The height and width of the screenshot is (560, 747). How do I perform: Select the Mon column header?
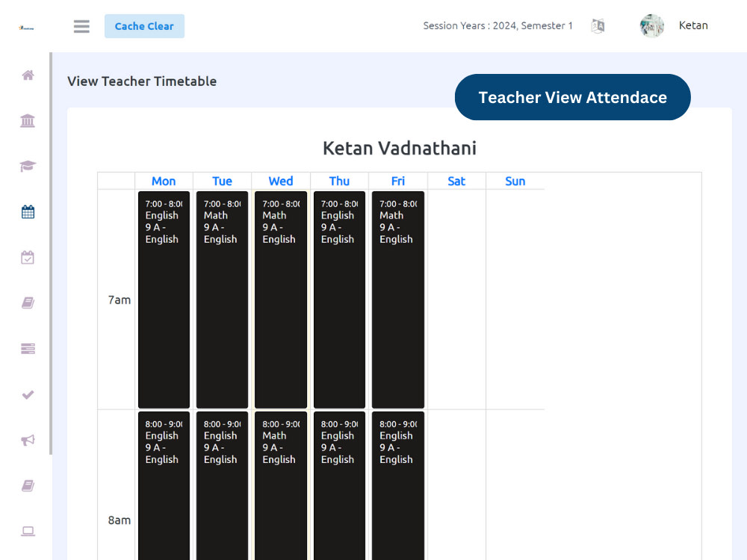pos(164,181)
